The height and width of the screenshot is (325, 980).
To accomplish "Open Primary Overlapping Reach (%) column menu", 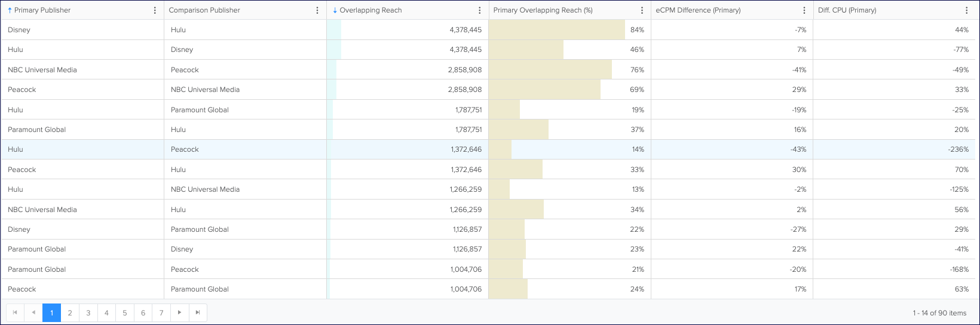I will [642, 10].
